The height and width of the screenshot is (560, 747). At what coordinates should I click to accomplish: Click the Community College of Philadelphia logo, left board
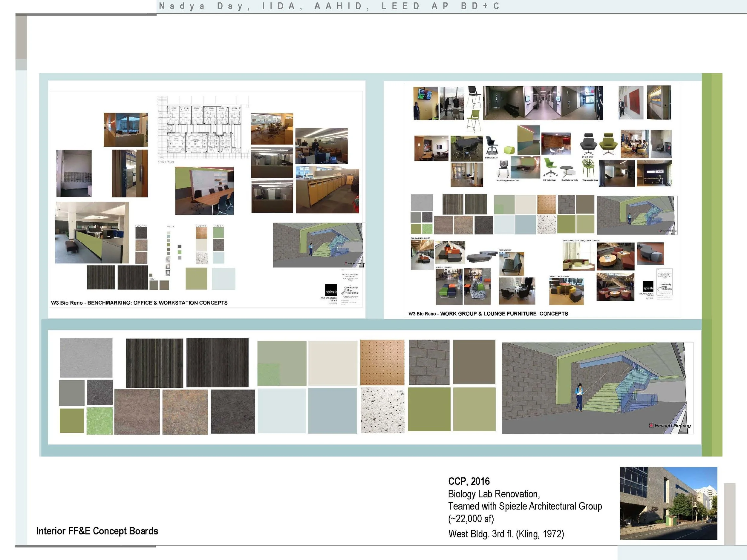(x=351, y=290)
